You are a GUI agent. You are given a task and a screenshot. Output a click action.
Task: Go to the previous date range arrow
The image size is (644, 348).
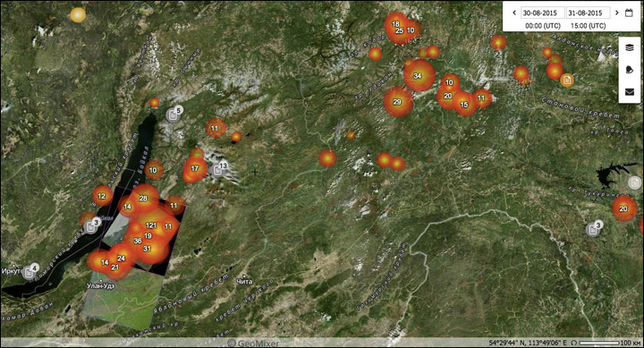click(513, 13)
